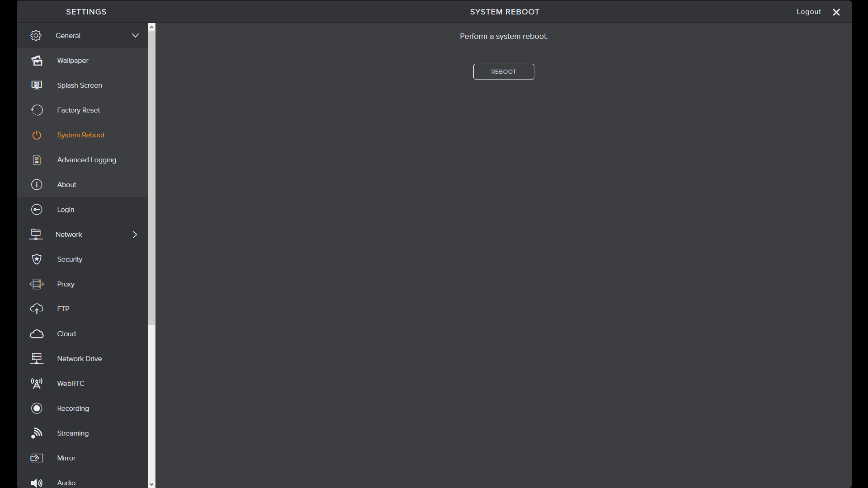
Task: Click the Logout link
Action: coord(808,12)
